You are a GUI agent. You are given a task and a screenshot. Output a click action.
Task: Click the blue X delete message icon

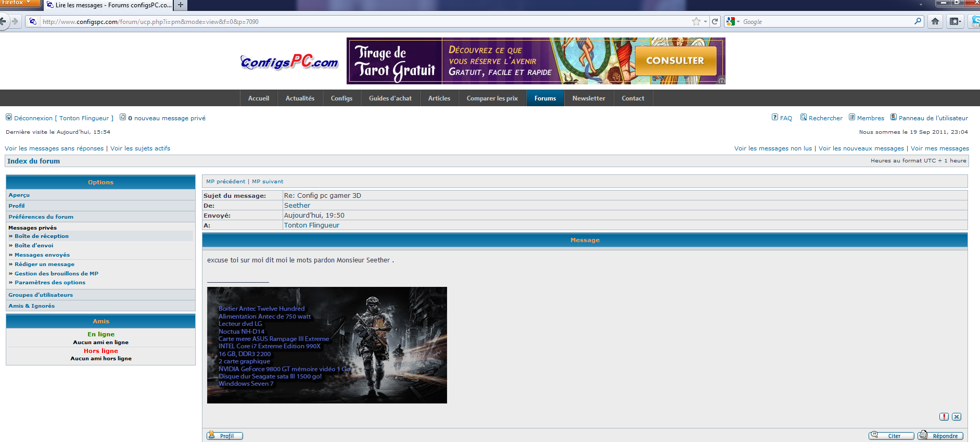tap(957, 416)
